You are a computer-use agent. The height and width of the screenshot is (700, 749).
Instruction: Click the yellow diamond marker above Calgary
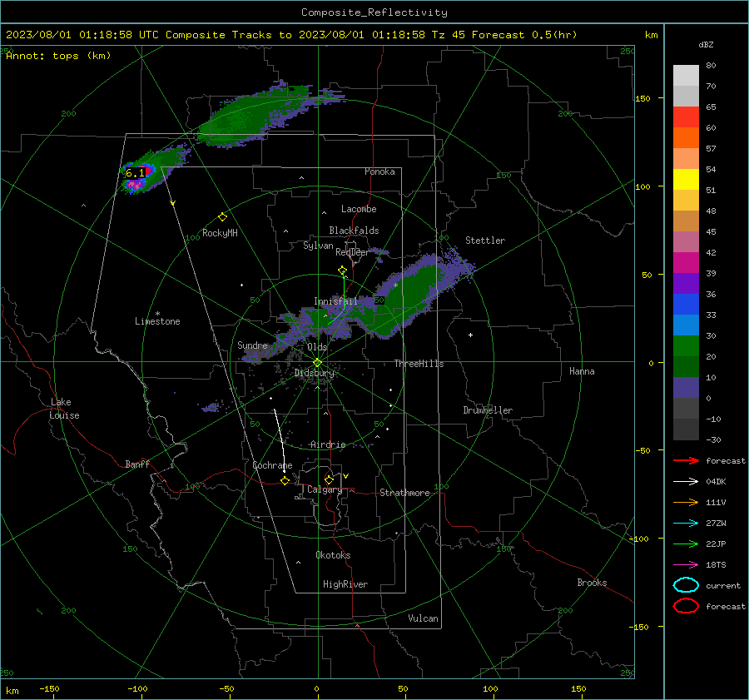point(329,479)
